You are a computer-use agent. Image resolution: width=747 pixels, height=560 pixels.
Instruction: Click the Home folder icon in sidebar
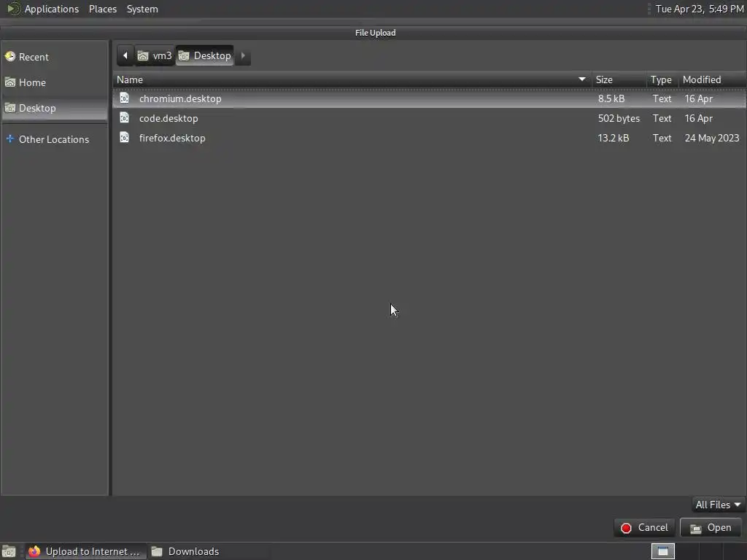(x=10, y=82)
